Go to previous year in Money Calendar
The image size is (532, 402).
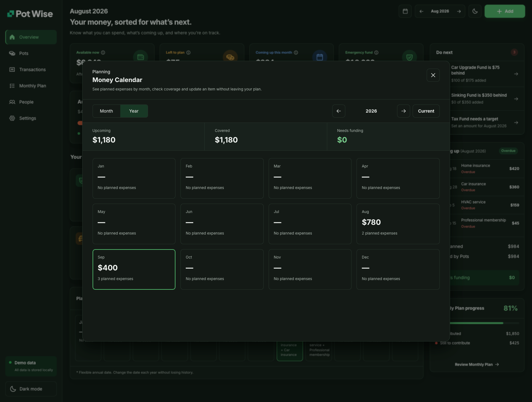point(338,111)
